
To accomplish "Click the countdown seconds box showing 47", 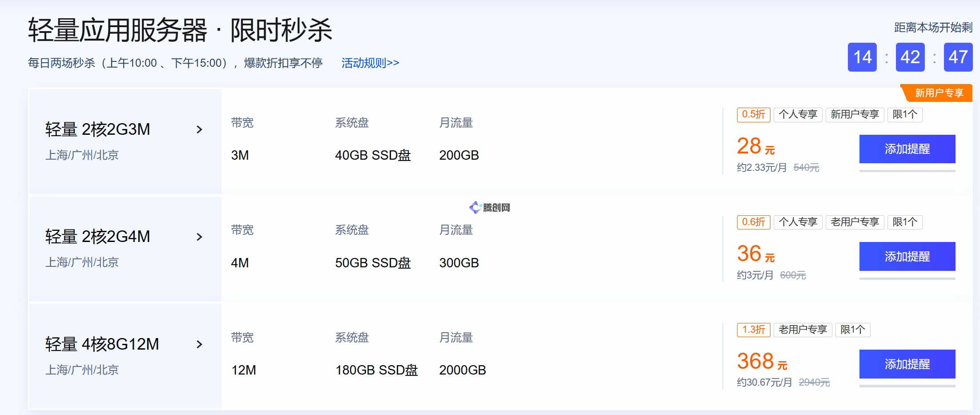I will (x=958, y=57).
